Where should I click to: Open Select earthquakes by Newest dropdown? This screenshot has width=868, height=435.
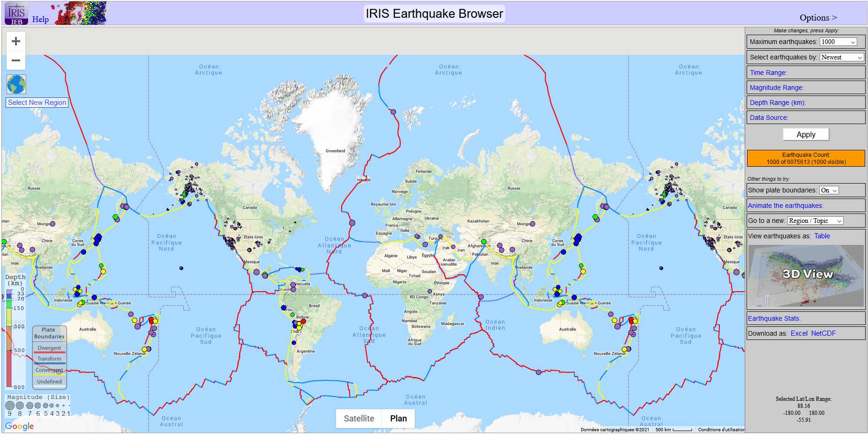[842, 57]
